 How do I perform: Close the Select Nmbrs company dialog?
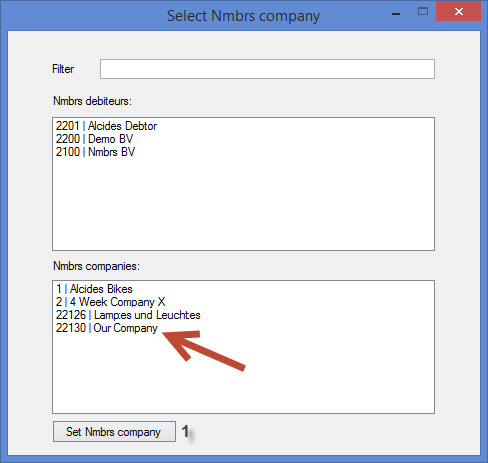[458, 11]
